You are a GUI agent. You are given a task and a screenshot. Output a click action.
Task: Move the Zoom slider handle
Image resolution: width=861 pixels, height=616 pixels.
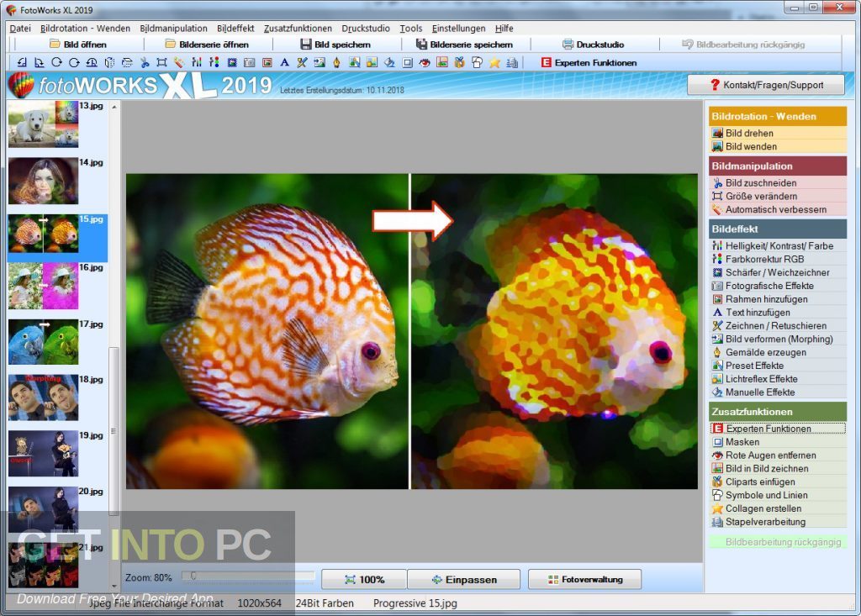coord(193,576)
